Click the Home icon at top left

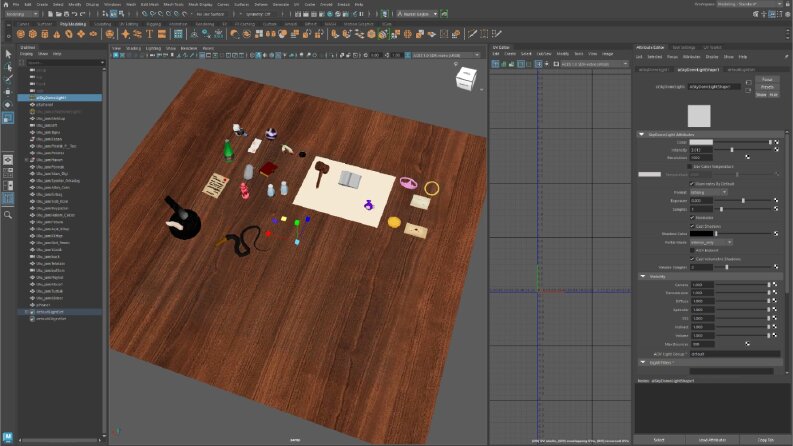pyautogui.click(x=6, y=4)
